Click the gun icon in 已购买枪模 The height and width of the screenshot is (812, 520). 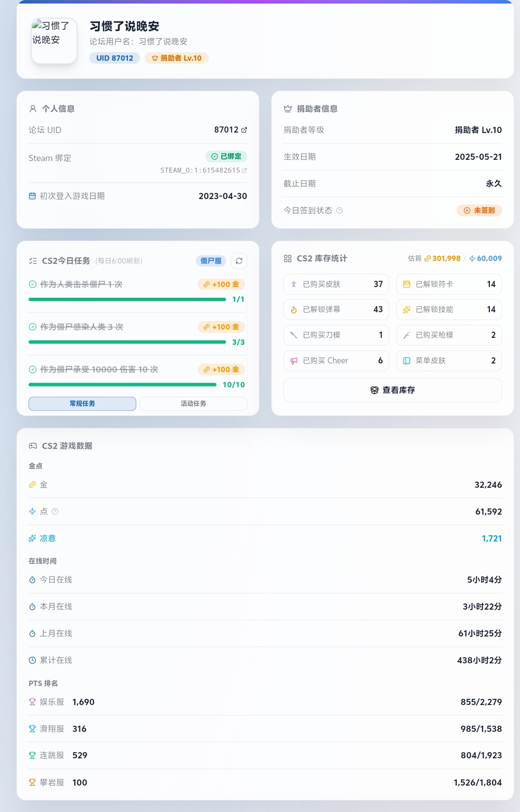407,335
